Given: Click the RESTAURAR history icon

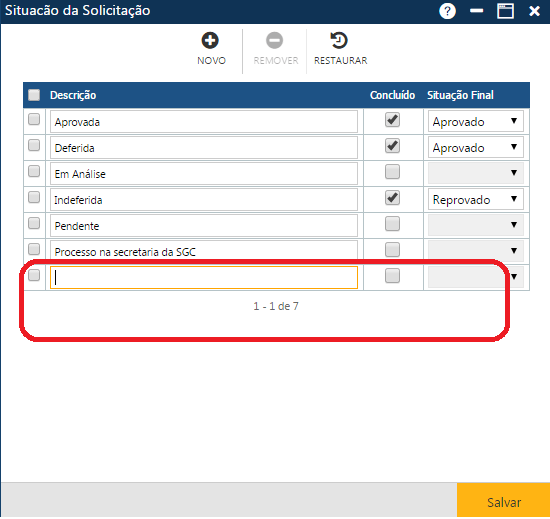Looking at the screenshot, I should click(339, 40).
